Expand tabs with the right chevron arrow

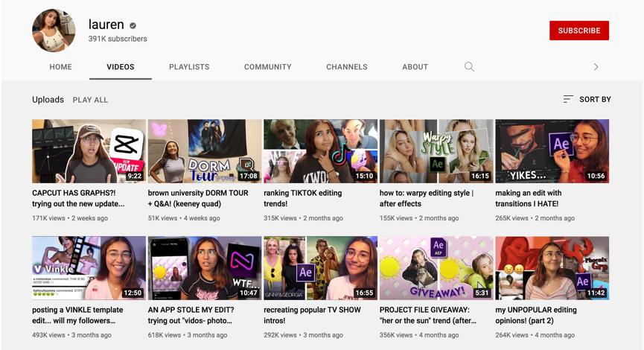[596, 66]
